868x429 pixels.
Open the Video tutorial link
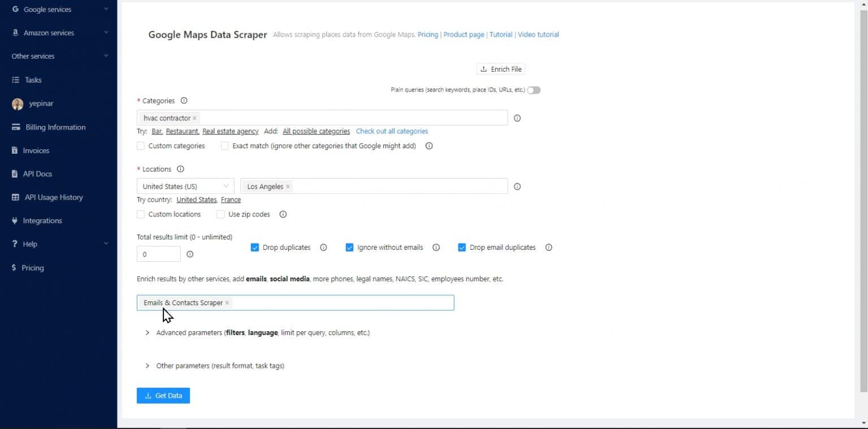click(537, 34)
